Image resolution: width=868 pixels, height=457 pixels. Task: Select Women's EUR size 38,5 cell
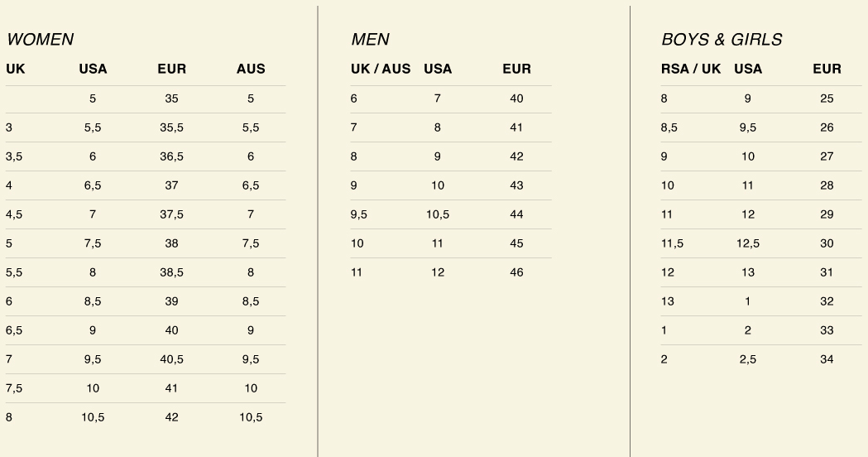click(171, 272)
